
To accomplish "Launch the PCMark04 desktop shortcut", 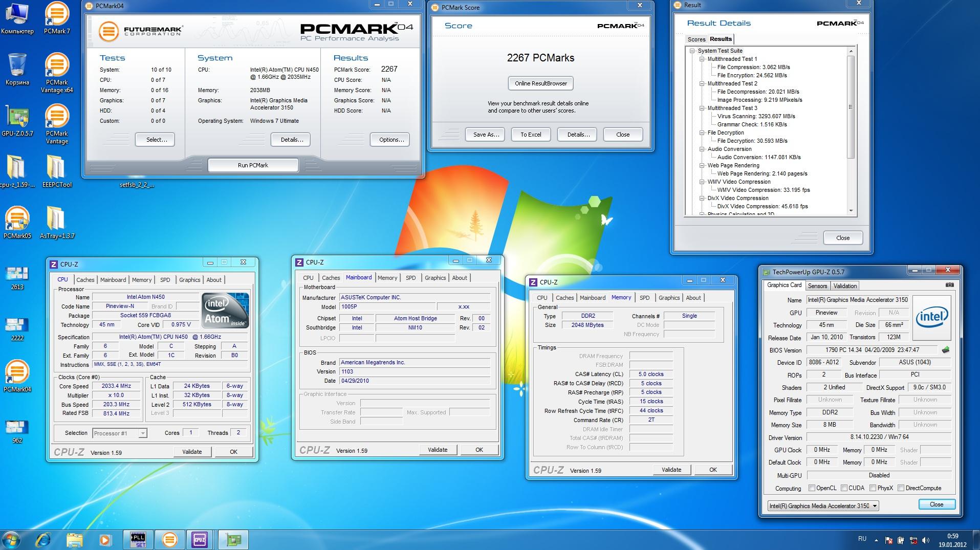I will pyautogui.click(x=17, y=376).
